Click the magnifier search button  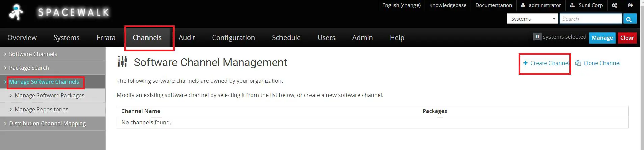tap(630, 19)
